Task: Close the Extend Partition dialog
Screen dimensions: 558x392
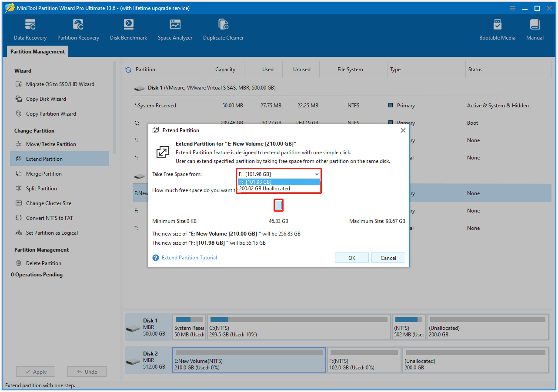Action: pos(403,130)
